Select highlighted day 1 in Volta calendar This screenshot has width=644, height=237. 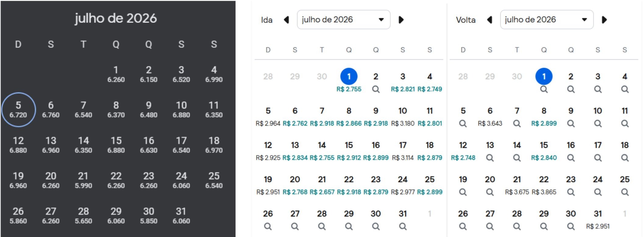(x=544, y=76)
